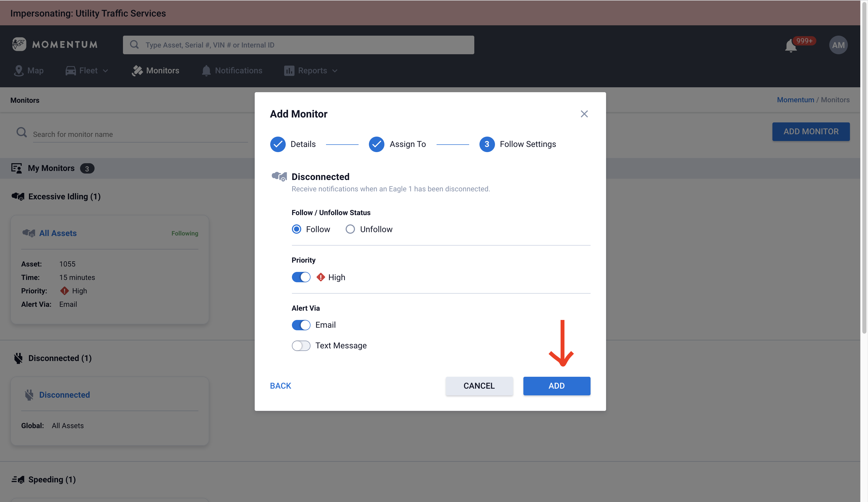Click the ADD button

(556, 386)
